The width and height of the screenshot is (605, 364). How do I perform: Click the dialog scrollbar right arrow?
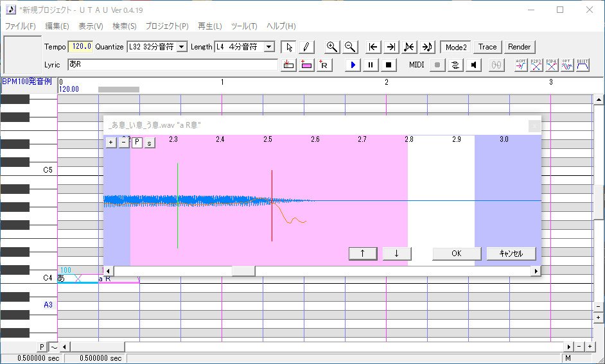[536, 271]
